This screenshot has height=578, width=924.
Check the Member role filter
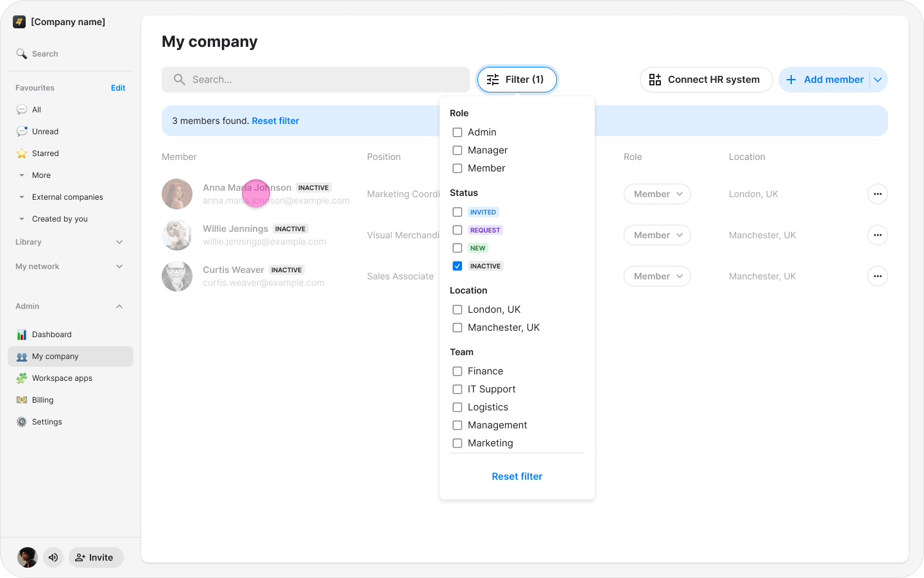point(458,168)
